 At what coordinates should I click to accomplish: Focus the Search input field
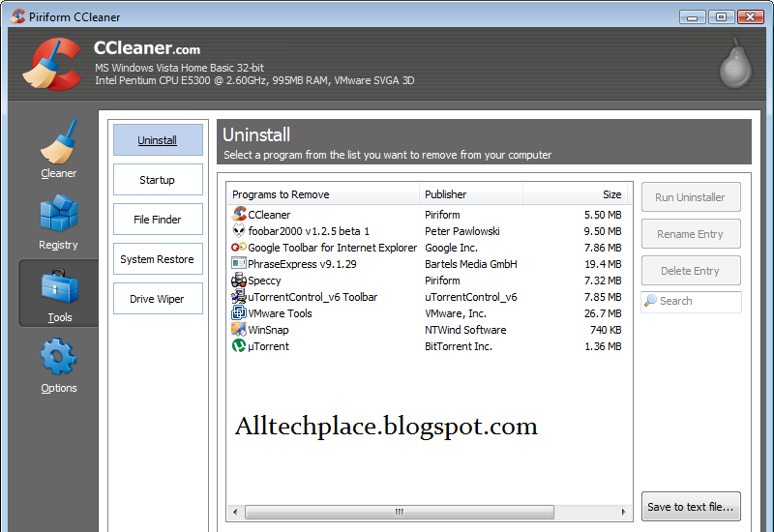pos(691,301)
